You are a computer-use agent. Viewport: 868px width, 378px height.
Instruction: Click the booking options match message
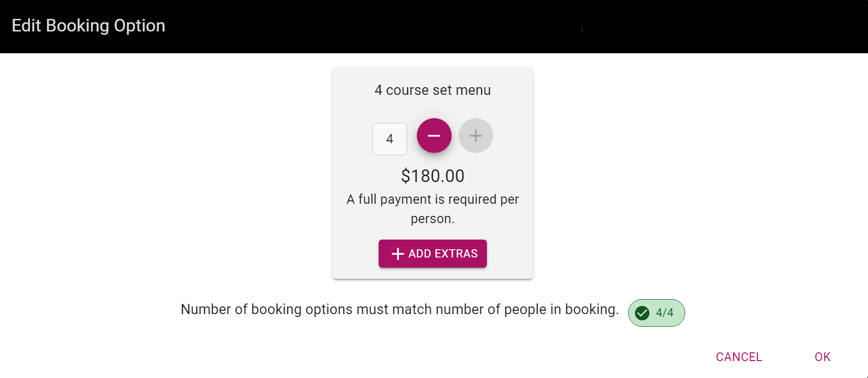tap(399, 309)
